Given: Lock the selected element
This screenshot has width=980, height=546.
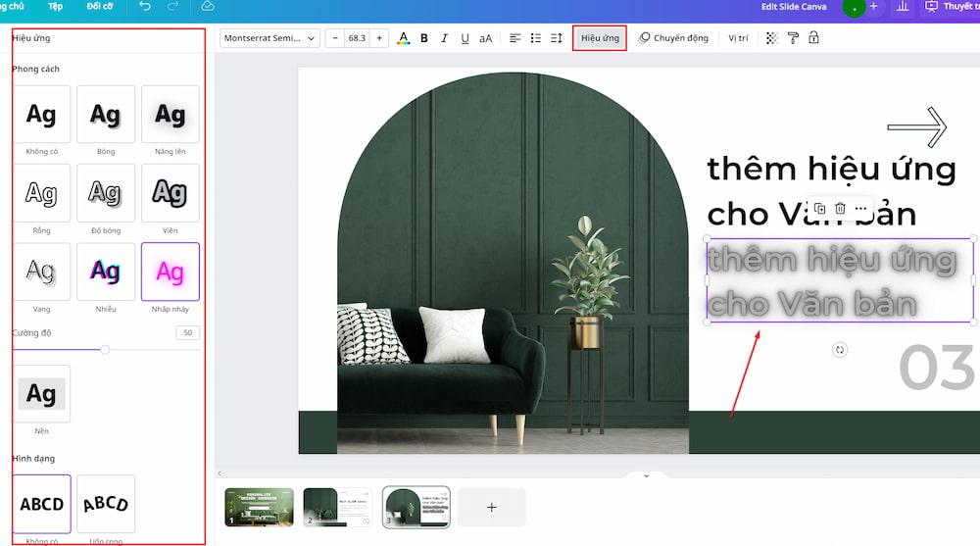Looking at the screenshot, I should [x=813, y=38].
